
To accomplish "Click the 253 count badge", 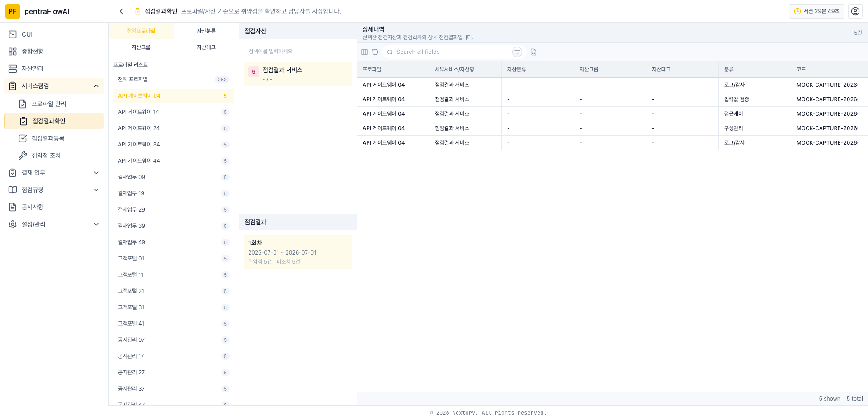I will click(x=222, y=80).
